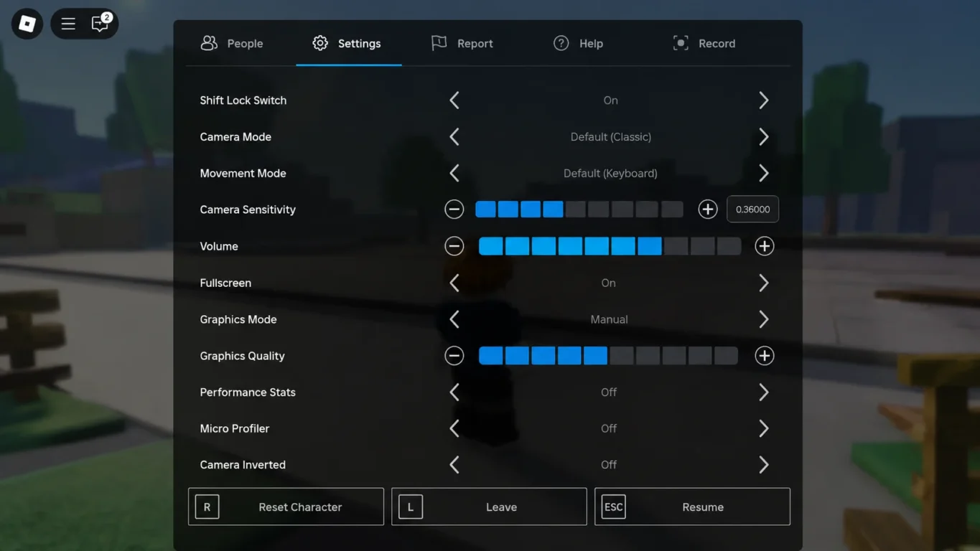Open the Report tab
980x551 pixels.
point(462,44)
